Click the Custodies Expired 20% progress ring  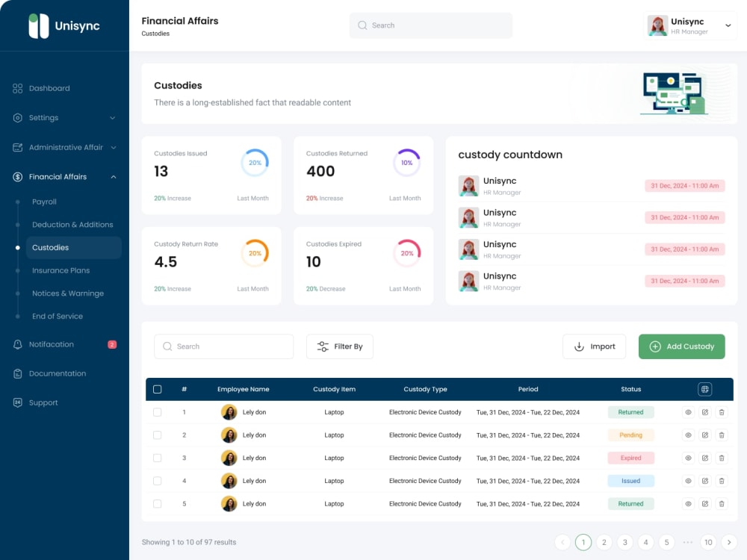click(407, 253)
